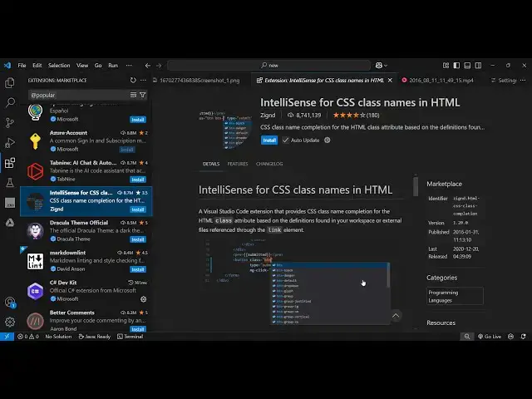
Task: Open the 180 ratings star review
Action: (x=357, y=116)
